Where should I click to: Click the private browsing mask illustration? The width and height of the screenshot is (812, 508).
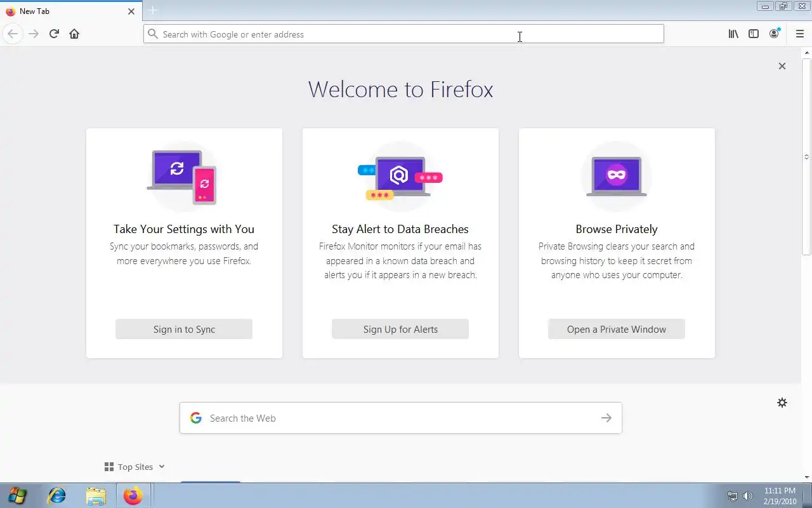point(617,177)
